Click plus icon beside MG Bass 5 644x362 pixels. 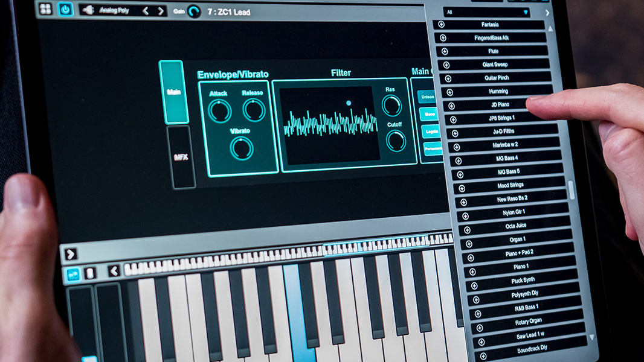[460, 174]
